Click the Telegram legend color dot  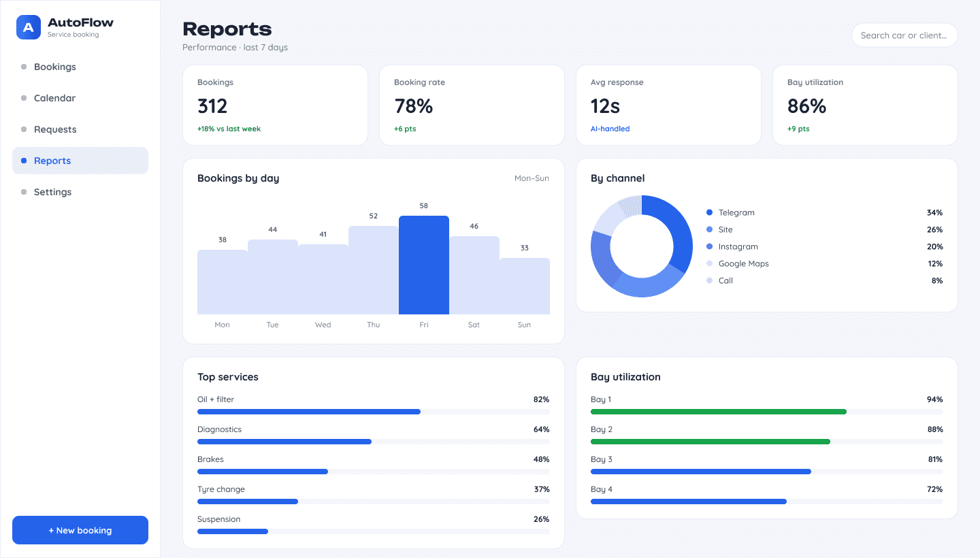(710, 212)
